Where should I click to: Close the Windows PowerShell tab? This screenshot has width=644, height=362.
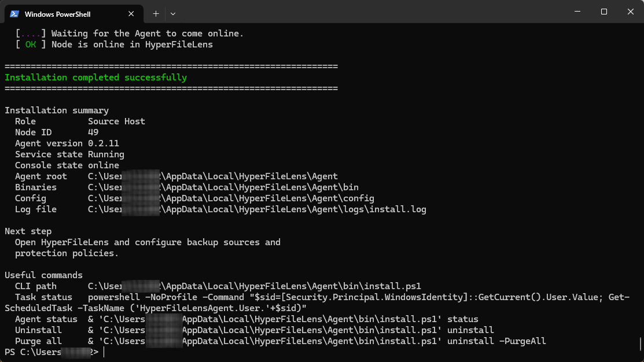click(131, 14)
